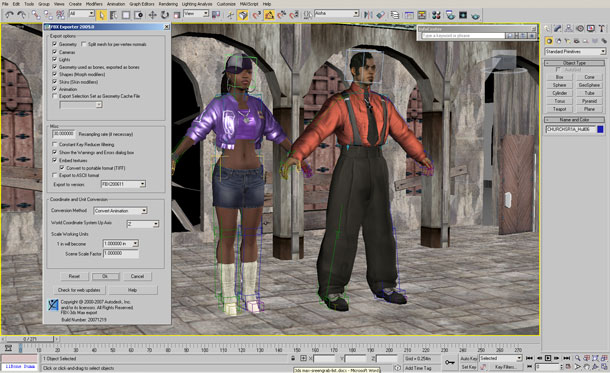Image resolution: width=610 pixels, height=373 pixels.
Task: Toggle the Angle Snap tool
Action: pos(269,15)
